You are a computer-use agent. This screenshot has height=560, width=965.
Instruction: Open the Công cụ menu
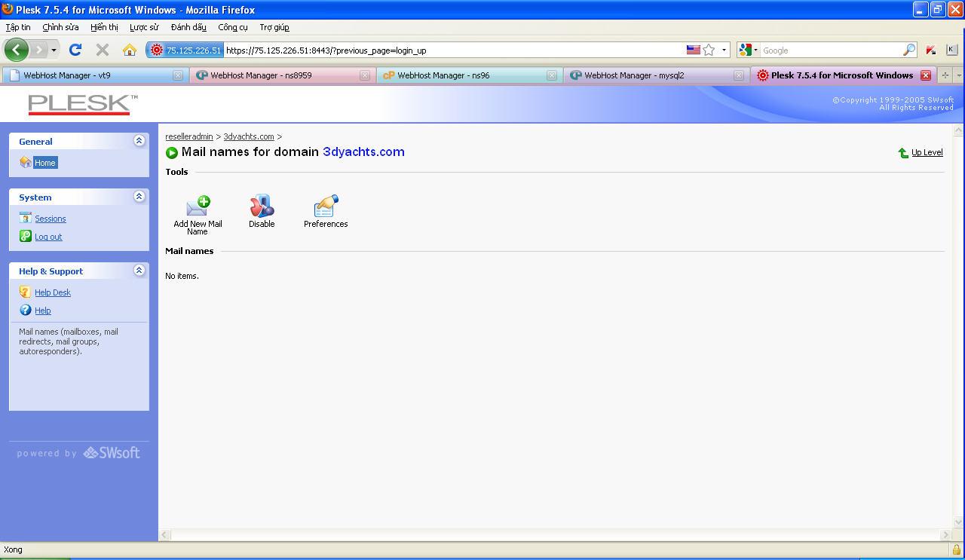pyautogui.click(x=233, y=27)
